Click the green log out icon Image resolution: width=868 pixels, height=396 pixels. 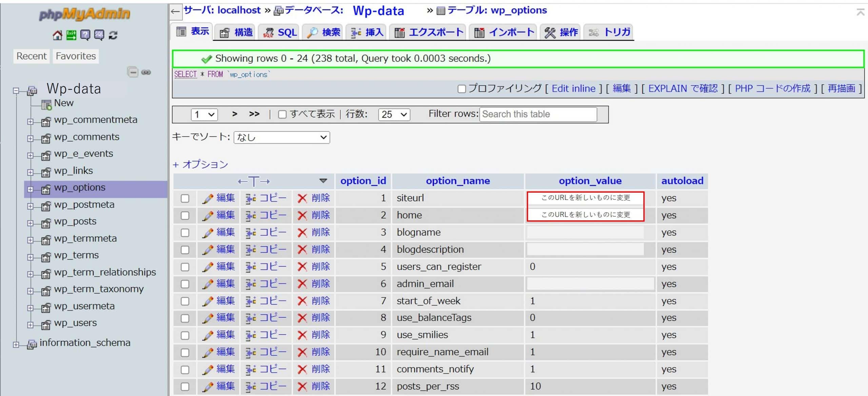[x=71, y=35]
